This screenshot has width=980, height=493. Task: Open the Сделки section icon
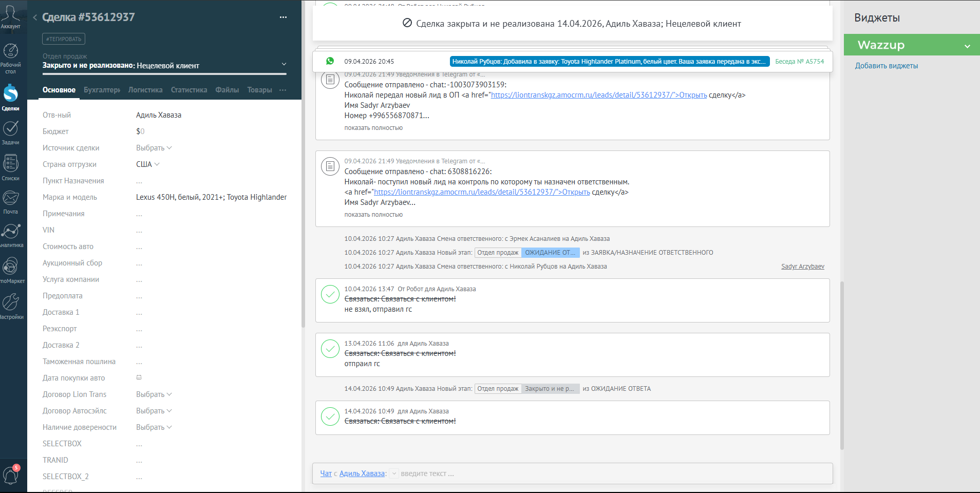tap(10, 97)
